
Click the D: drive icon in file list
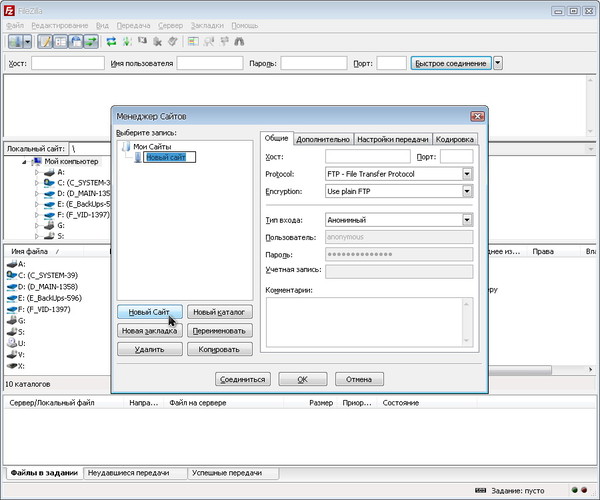point(12,287)
